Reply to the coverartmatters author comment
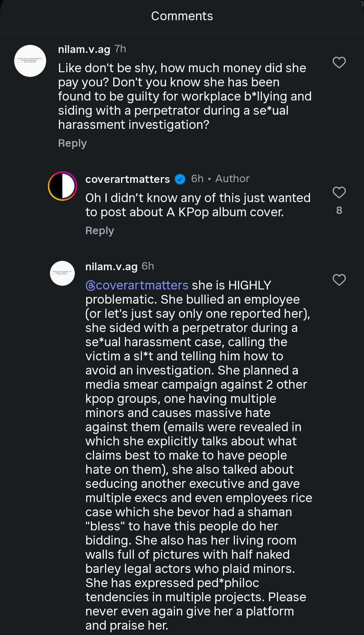The width and height of the screenshot is (364, 635). [100, 231]
